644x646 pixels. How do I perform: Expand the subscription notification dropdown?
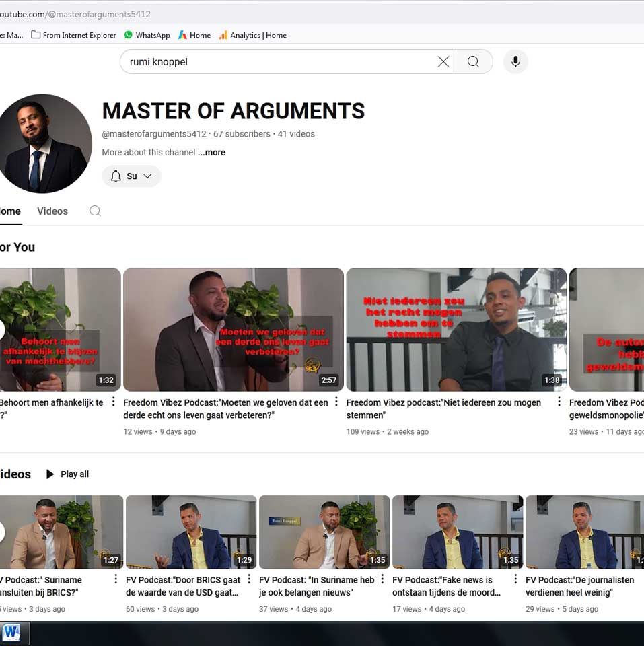[132, 176]
